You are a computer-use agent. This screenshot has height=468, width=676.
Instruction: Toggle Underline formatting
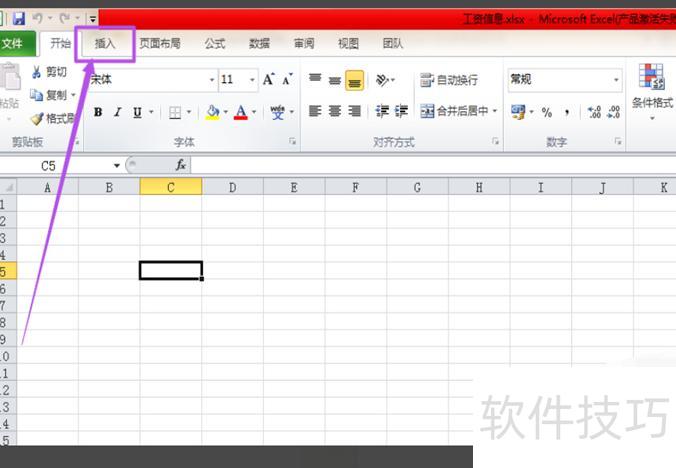138,112
